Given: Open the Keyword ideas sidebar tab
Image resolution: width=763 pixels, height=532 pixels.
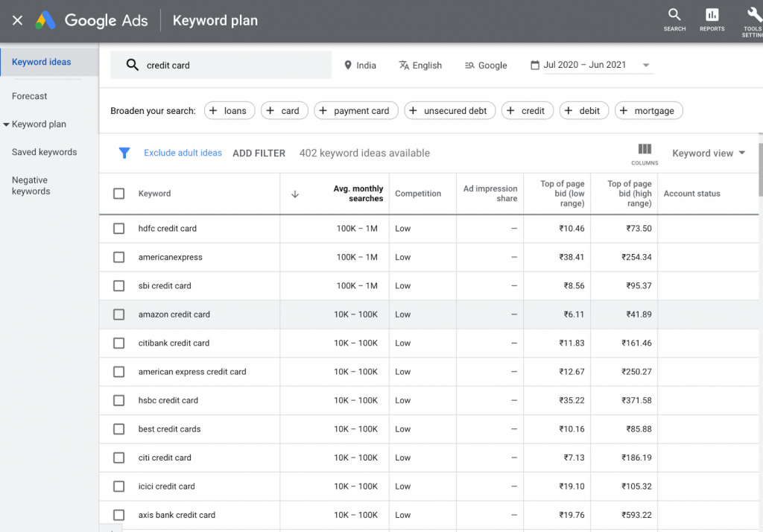Looking at the screenshot, I should (49, 62).
